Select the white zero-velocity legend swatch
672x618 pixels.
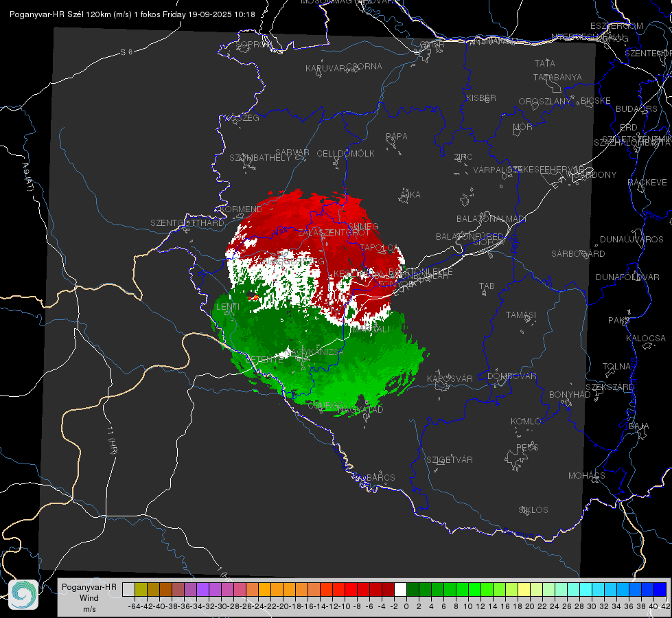click(x=400, y=590)
